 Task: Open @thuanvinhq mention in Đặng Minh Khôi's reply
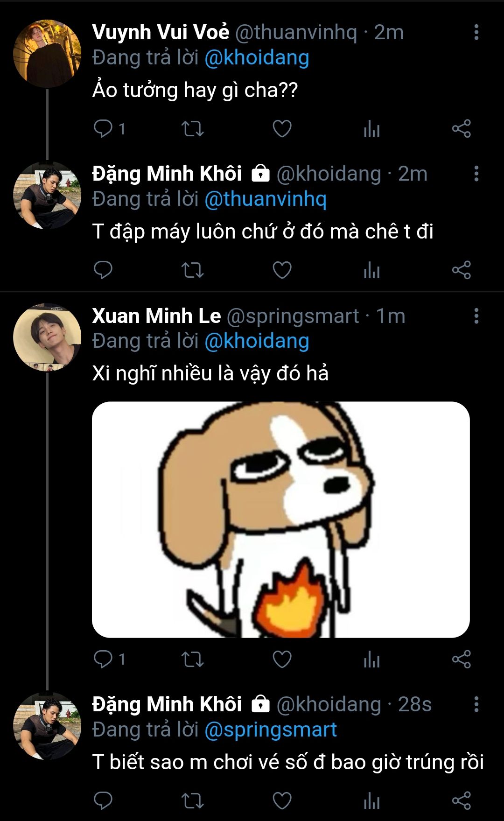[266, 199]
